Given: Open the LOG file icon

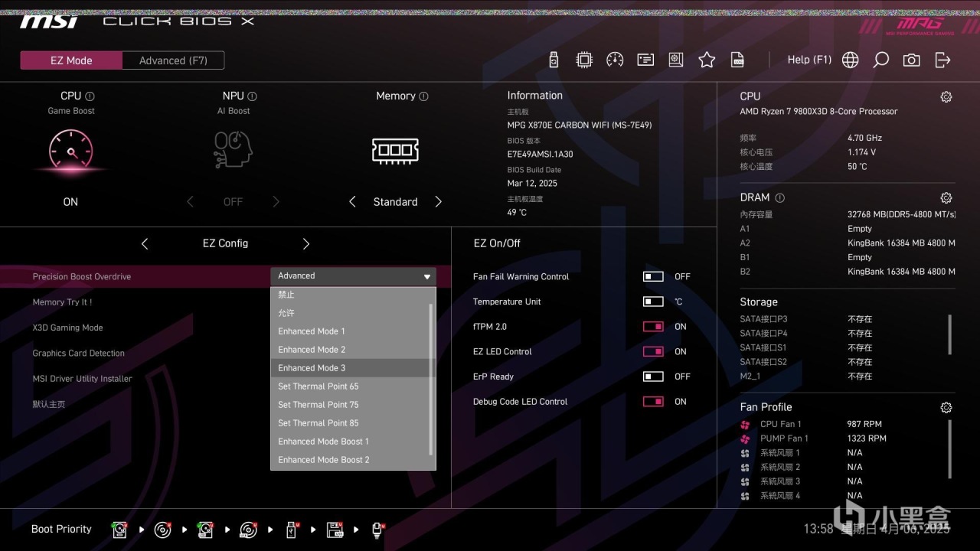Looking at the screenshot, I should pyautogui.click(x=737, y=60).
